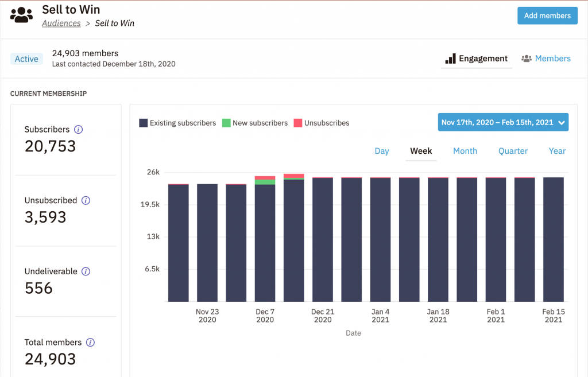Click the info icon next to Subscribers
The image size is (588, 377).
click(x=78, y=130)
